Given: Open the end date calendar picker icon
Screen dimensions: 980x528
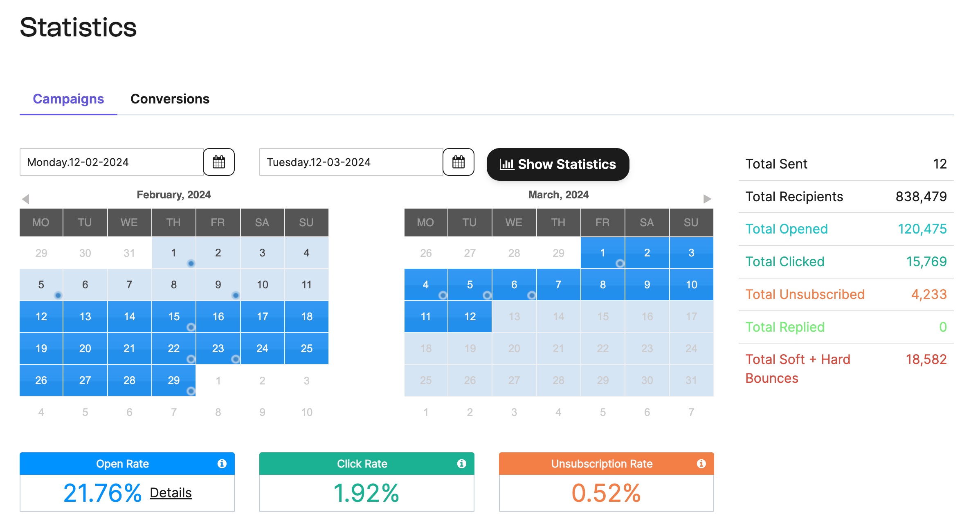Looking at the screenshot, I should 459,162.
